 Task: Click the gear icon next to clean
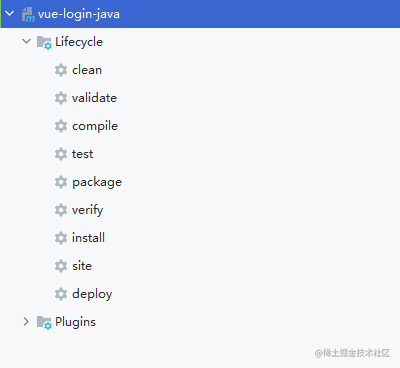click(x=61, y=70)
